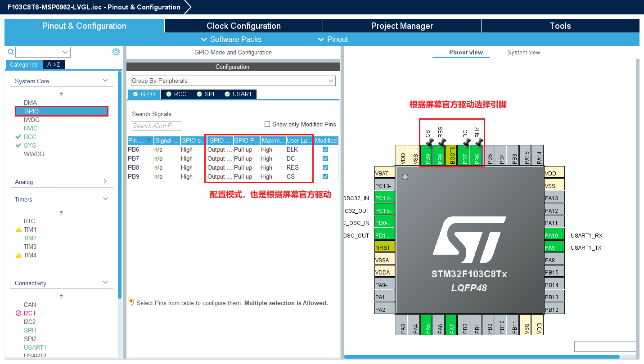Select the PB8 row in GPIO table
644x364 pixels.
[x=233, y=167]
